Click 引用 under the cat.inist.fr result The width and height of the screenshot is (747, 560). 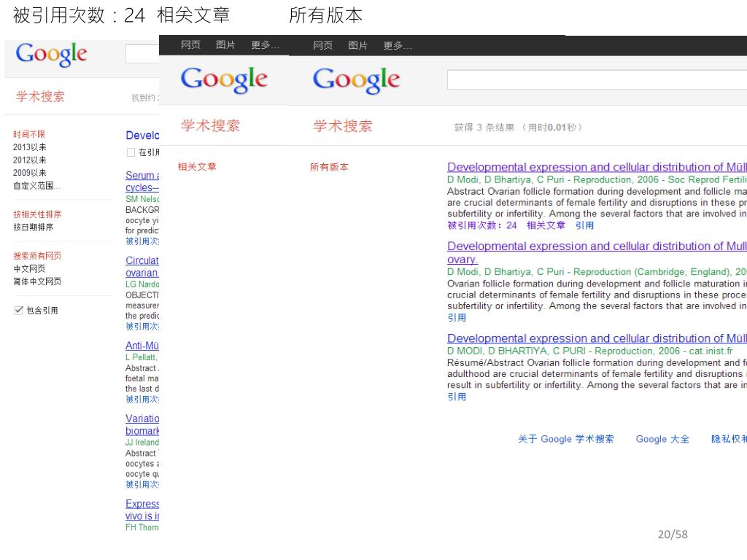tap(457, 397)
